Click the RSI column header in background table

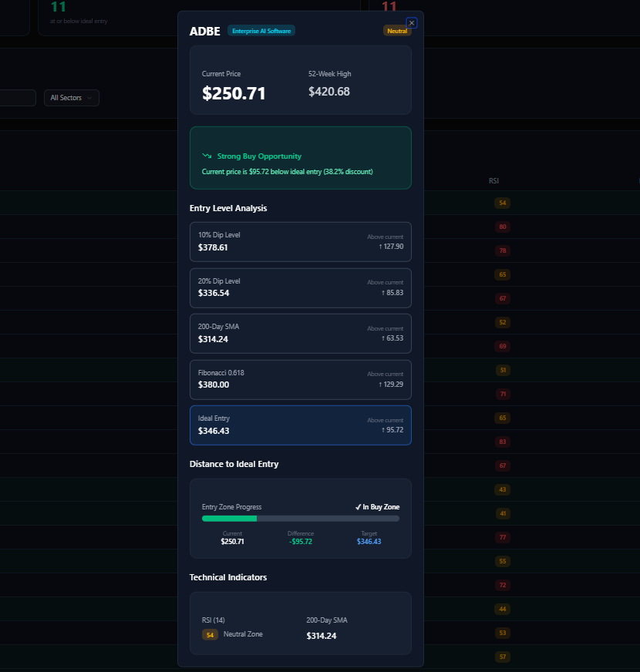pos(493,181)
